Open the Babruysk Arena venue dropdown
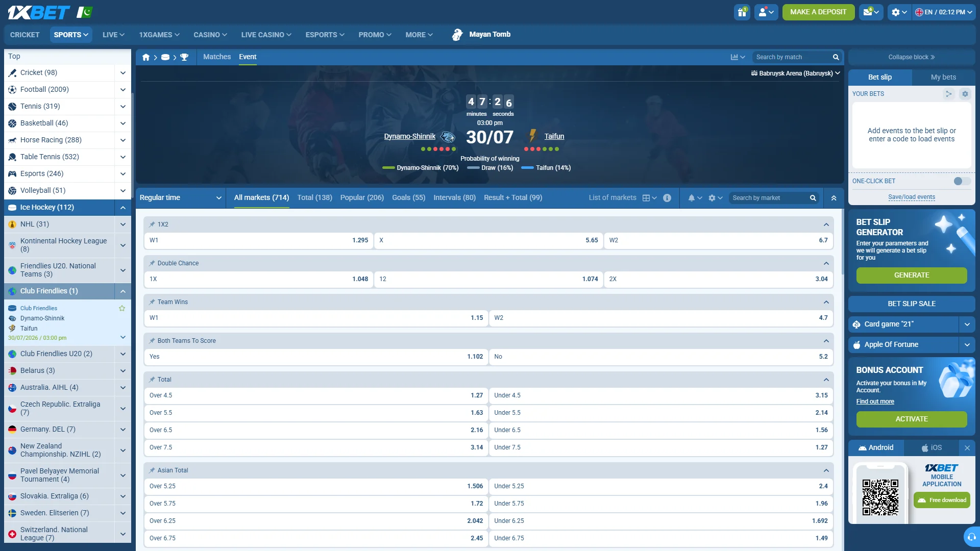 (795, 73)
